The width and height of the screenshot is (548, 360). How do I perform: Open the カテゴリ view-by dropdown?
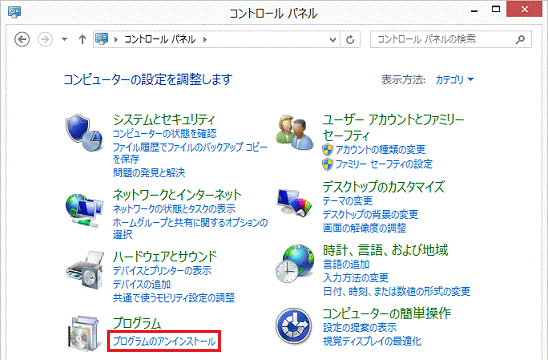click(x=454, y=80)
